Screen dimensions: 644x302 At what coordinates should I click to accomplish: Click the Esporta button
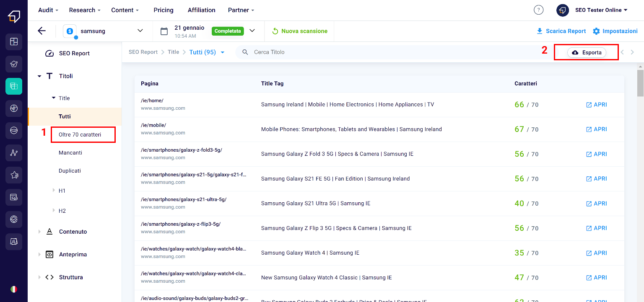click(587, 52)
